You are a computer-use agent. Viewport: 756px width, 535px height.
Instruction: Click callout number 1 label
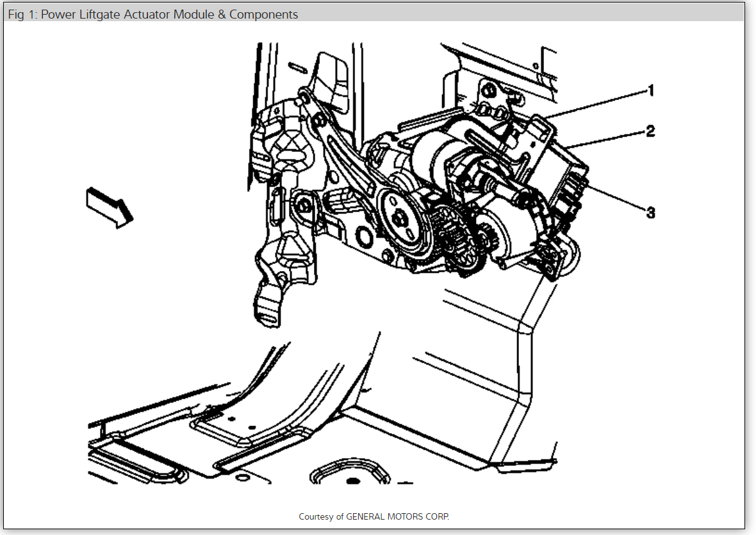pyautogui.click(x=652, y=90)
